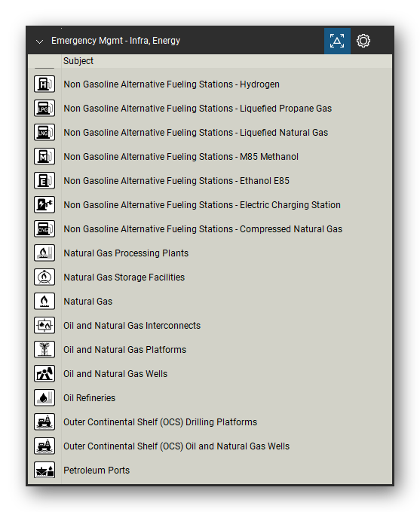This screenshot has width=420, height=512.
Task: Click the 'Natural Gas Storage Facilities' text
Action: coord(124,277)
